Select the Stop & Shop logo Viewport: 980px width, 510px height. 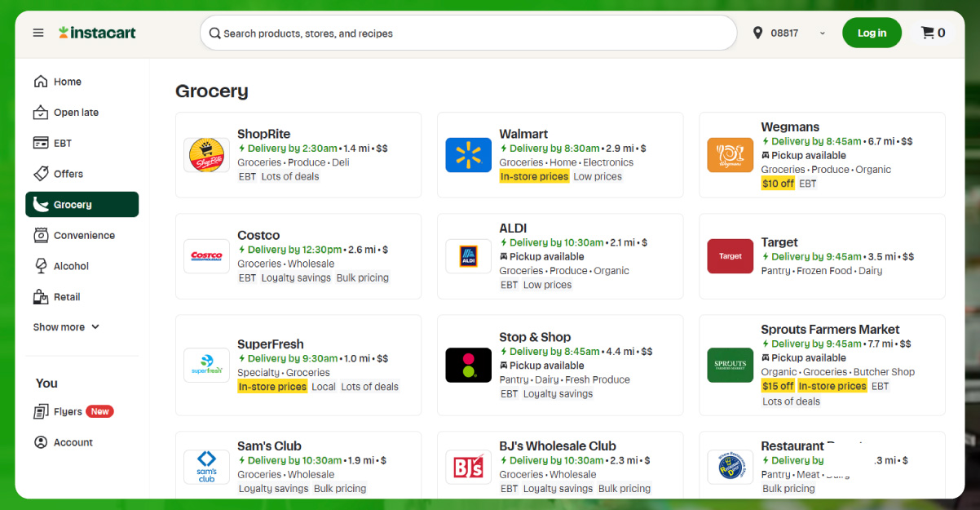tap(468, 365)
